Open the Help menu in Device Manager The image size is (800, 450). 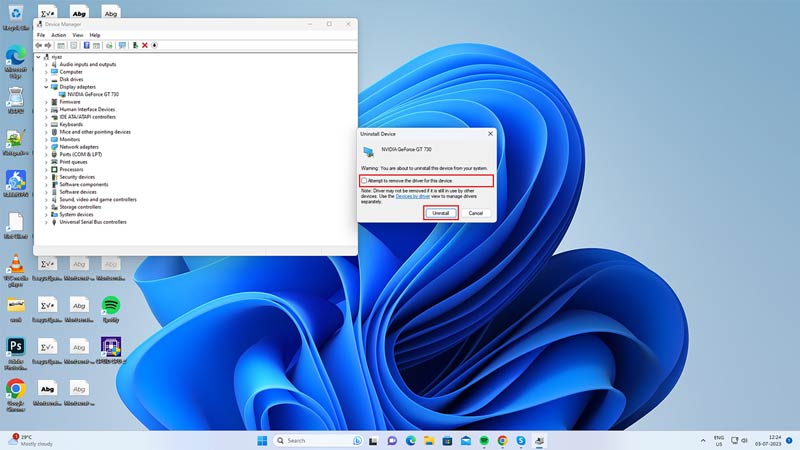click(x=95, y=35)
